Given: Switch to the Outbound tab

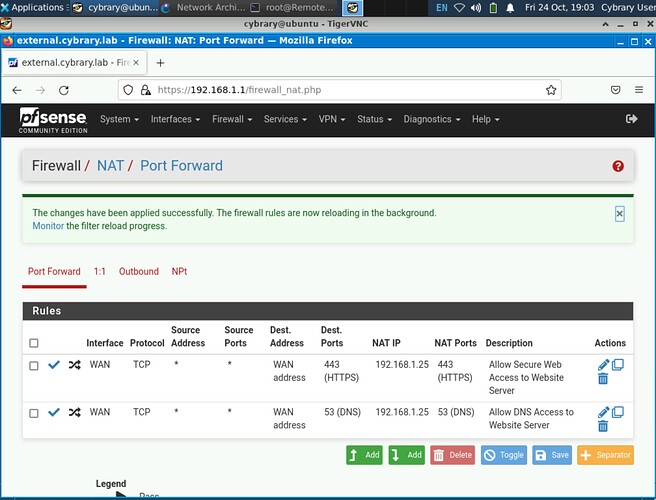Looking at the screenshot, I should point(138,271).
